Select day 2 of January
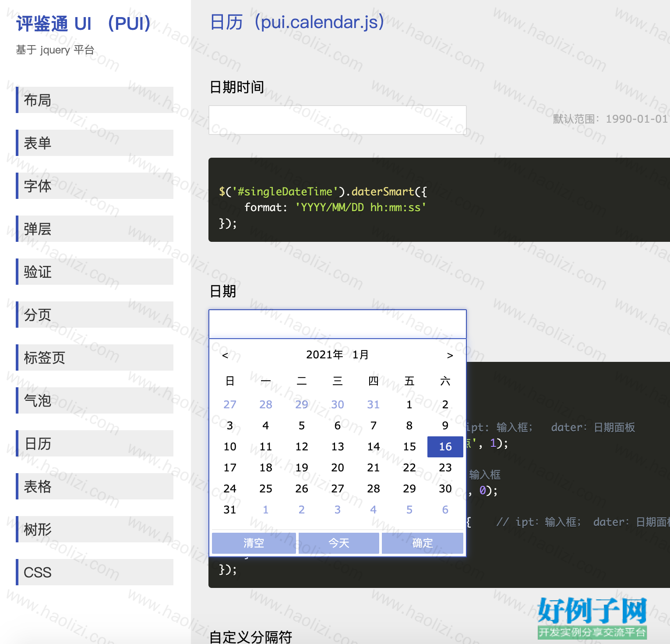 [x=445, y=404]
